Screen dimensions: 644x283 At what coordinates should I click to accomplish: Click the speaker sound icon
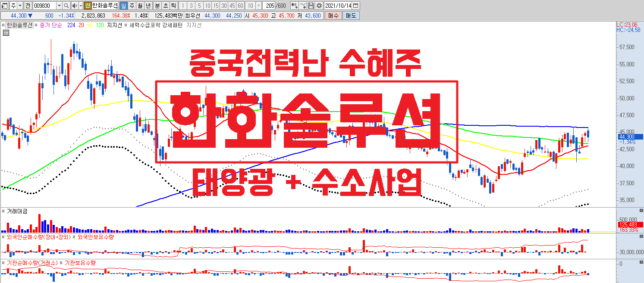pos(74,6)
